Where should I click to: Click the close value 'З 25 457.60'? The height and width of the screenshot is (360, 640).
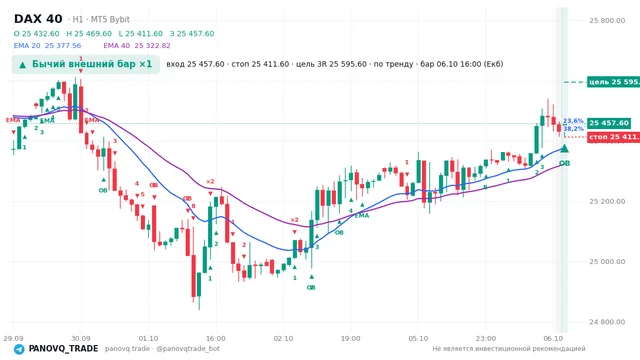pos(192,33)
